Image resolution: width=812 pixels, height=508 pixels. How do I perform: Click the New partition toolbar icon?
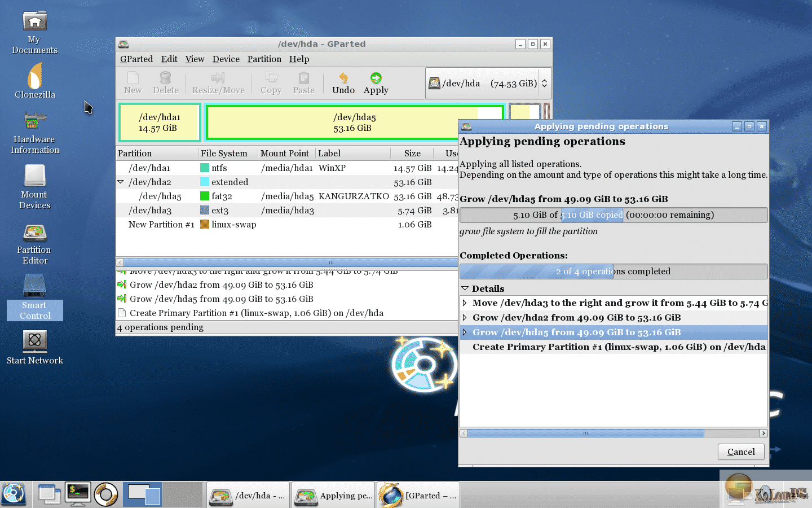pyautogui.click(x=133, y=82)
